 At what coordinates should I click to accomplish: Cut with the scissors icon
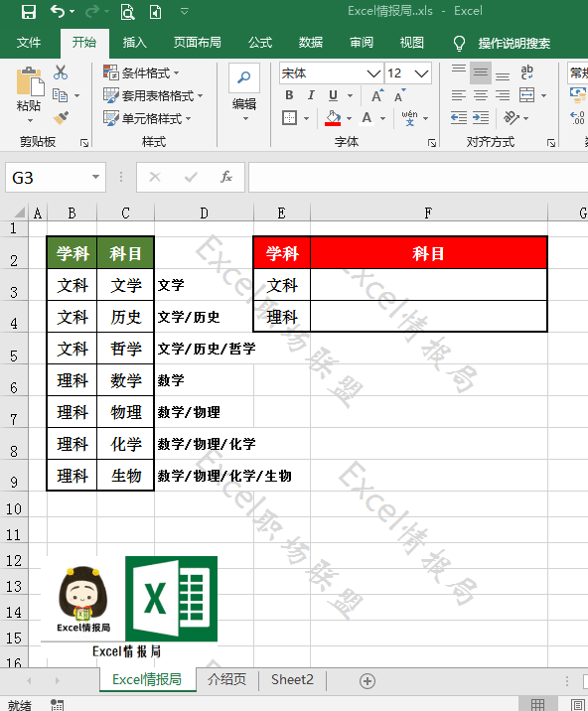[x=61, y=72]
